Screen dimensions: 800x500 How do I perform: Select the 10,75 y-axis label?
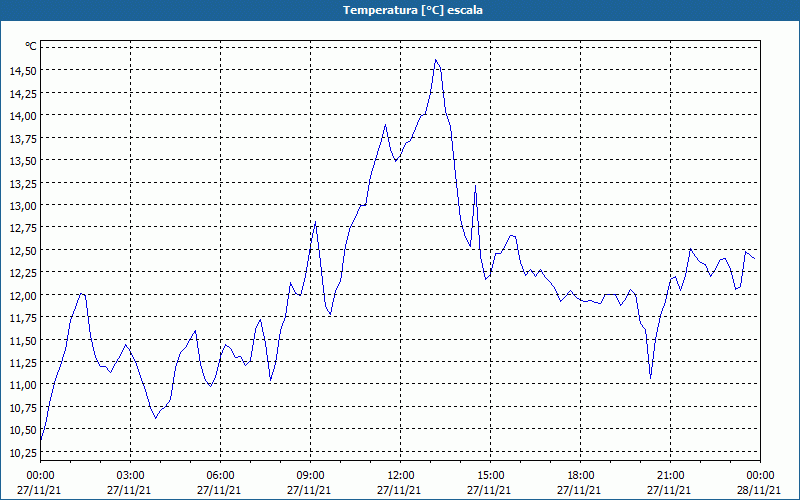(23, 407)
